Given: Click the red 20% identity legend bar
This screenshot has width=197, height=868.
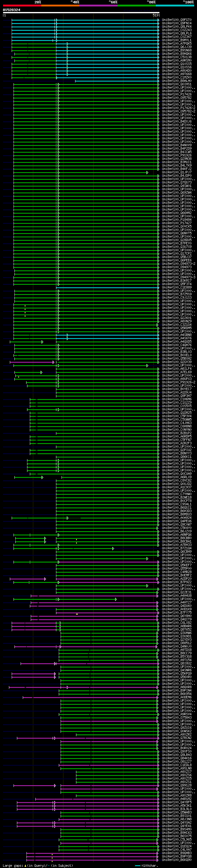Looking at the screenshot, I should coord(22,6).
